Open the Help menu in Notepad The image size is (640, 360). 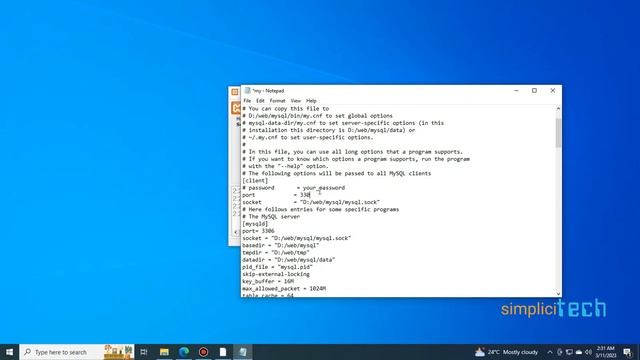311,101
